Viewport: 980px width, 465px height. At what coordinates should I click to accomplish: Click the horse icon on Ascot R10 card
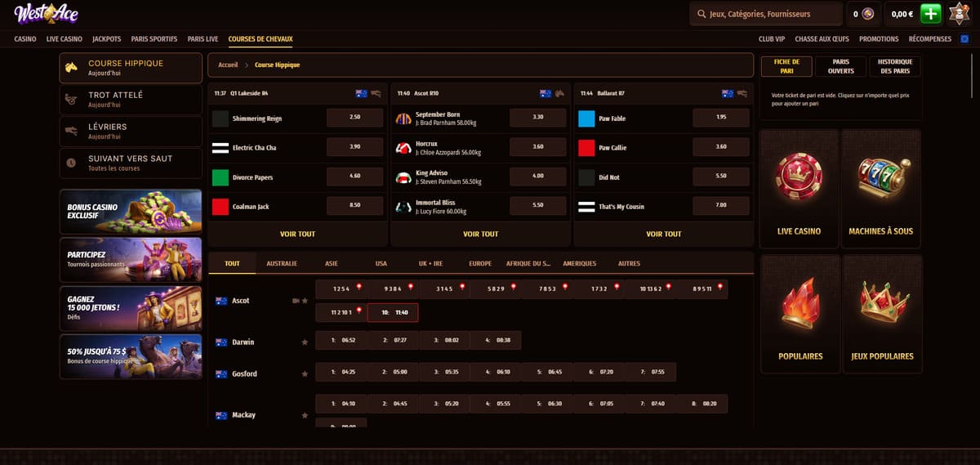pos(559,93)
